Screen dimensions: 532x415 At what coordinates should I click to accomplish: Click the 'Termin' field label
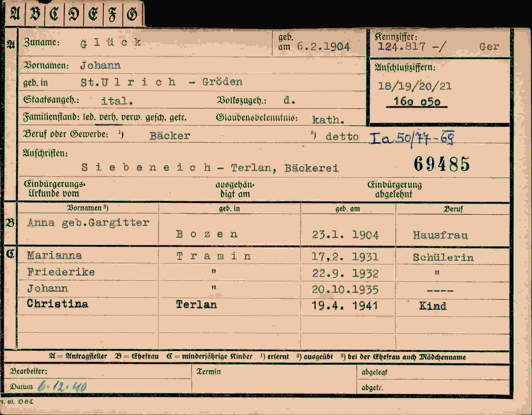click(x=209, y=372)
